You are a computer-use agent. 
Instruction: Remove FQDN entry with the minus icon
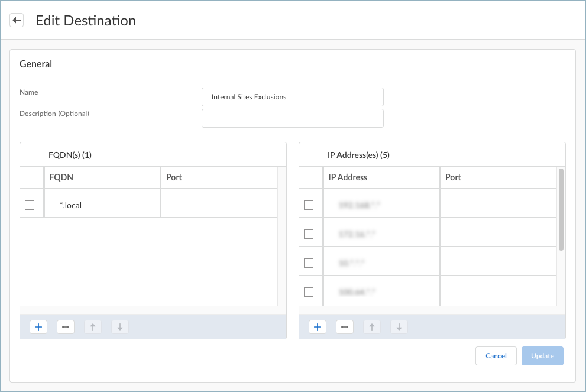pos(66,327)
